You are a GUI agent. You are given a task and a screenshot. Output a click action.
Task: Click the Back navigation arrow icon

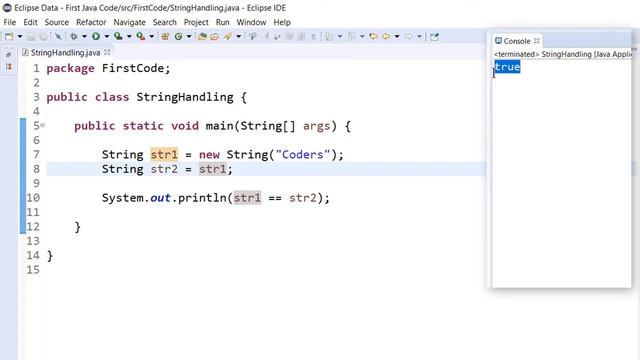pyautogui.click(x=386, y=36)
